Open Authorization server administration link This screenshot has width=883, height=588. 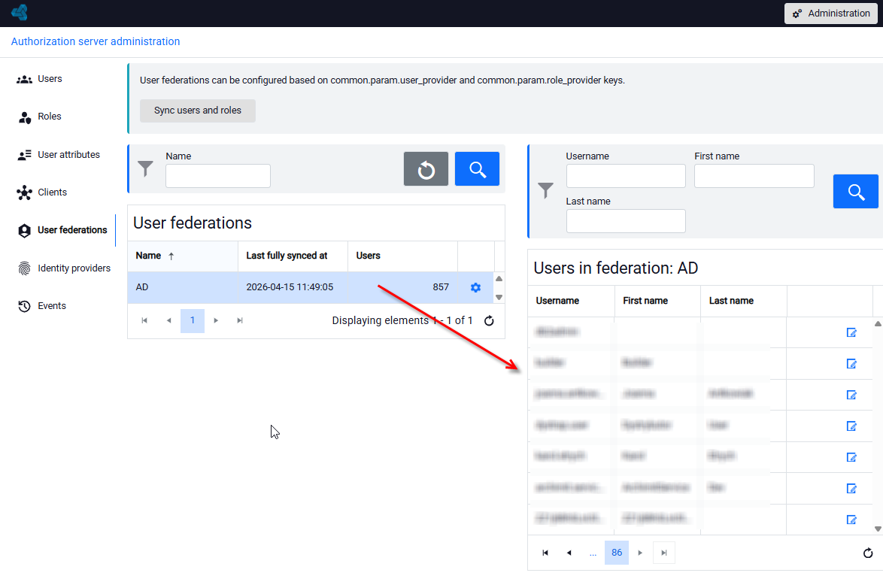point(96,41)
